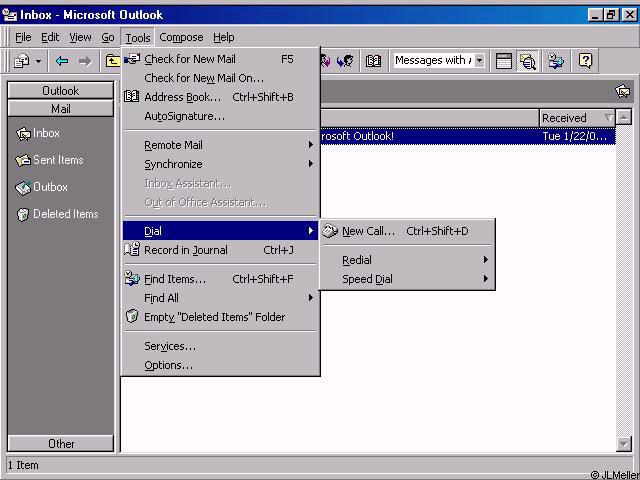Open the Compose menu
640x480 pixels.
click(x=181, y=38)
